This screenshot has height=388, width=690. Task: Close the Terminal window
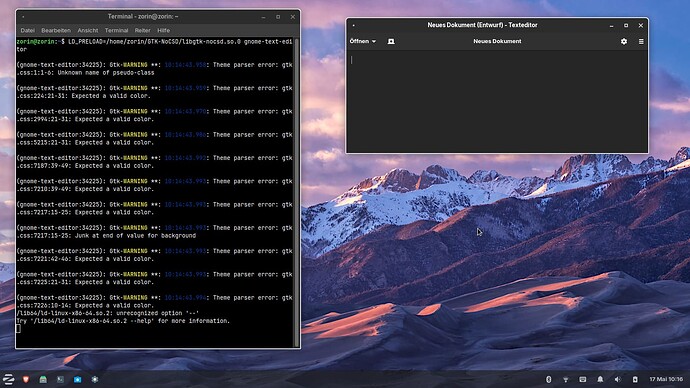[293, 17]
